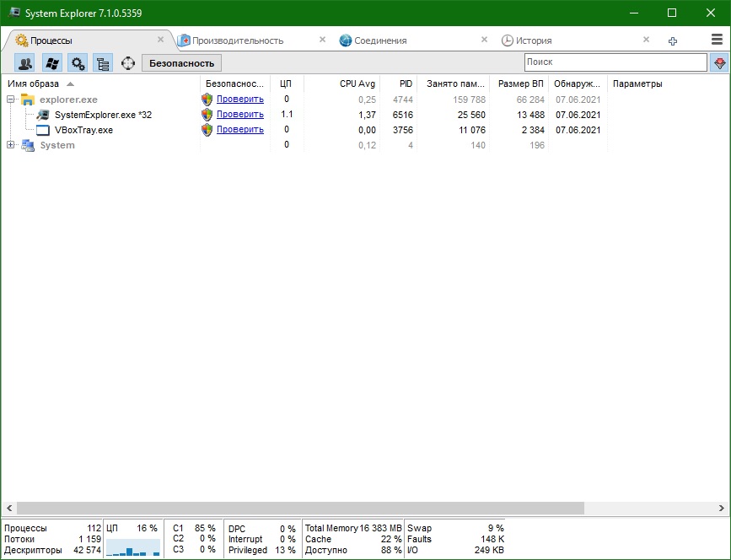The height and width of the screenshot is (560, 731).
Task: Click Total Memory 16 383 MB status
Action: (x=353, y=528)
